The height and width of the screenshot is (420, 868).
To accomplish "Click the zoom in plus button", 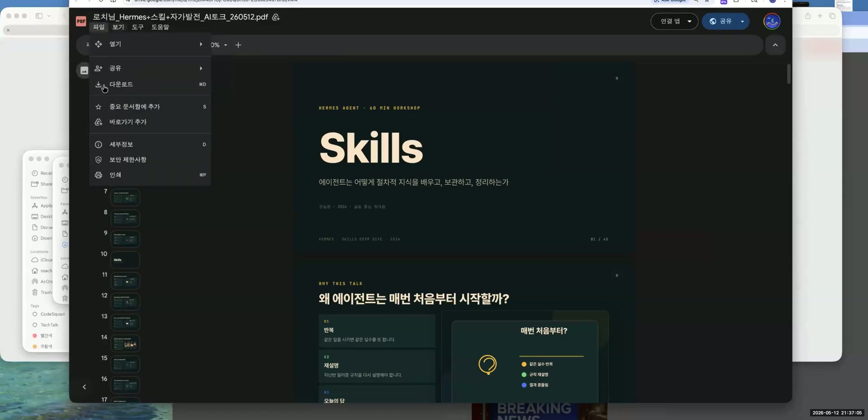I will pyautogui.click(x=238, y=45).
